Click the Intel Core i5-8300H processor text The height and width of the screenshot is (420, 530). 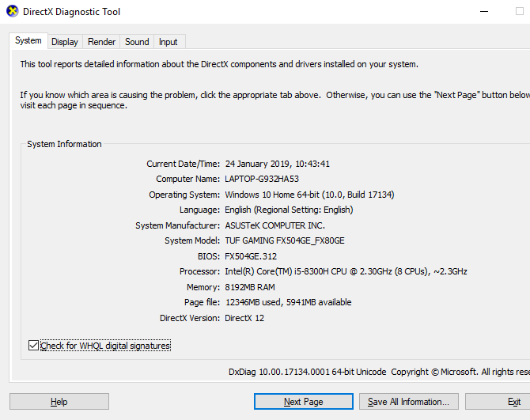coord(346,271)
